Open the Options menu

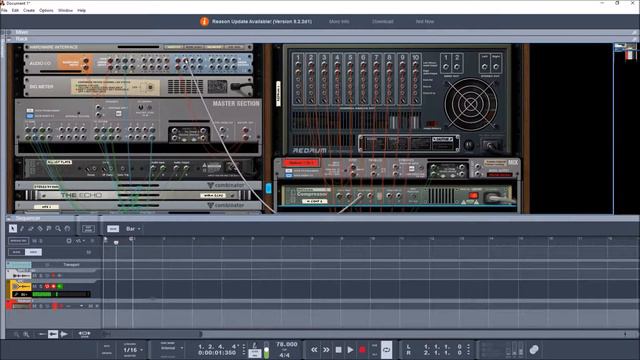click(x=46, y=10)
